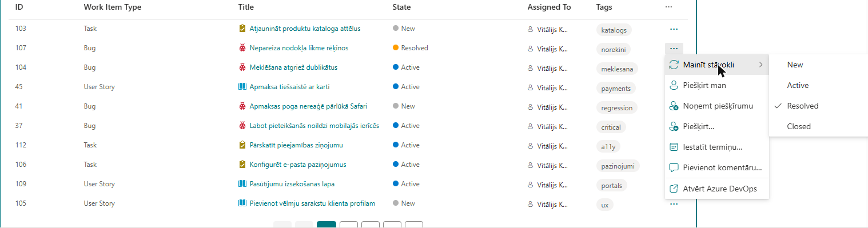Image resolution: width=868 pixels, height=228 pixels.
Task: Click the comment icon of Pievienot komentāru...
Action: coord(674,168)
